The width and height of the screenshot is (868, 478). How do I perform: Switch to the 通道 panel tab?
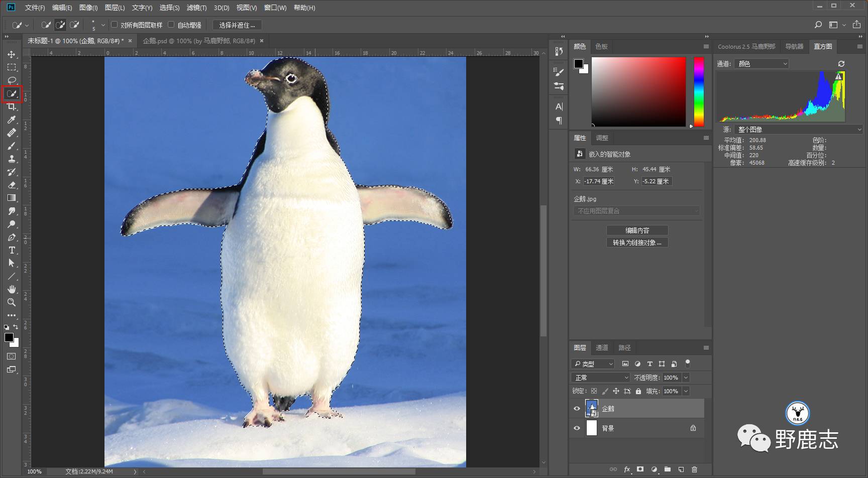(601, 347)
